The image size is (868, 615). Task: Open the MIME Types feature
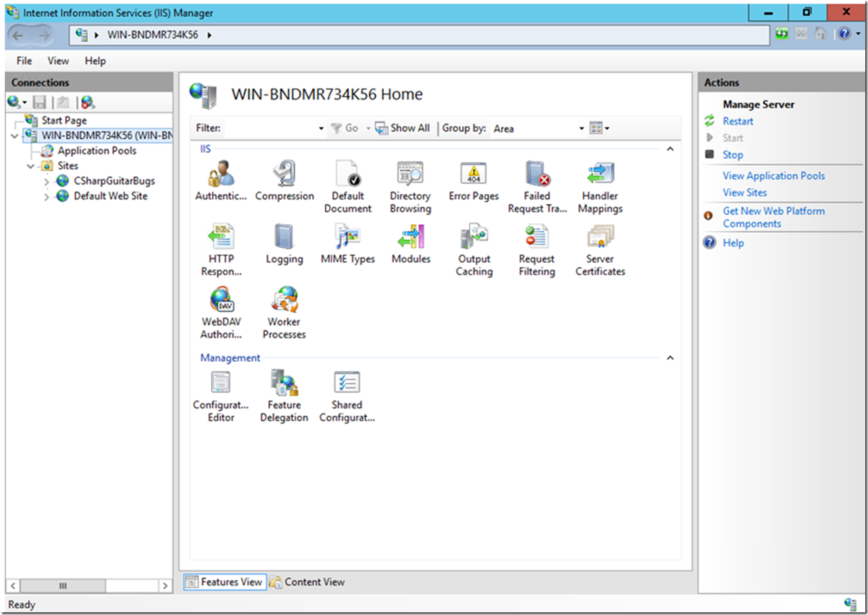tap(347, 244)
